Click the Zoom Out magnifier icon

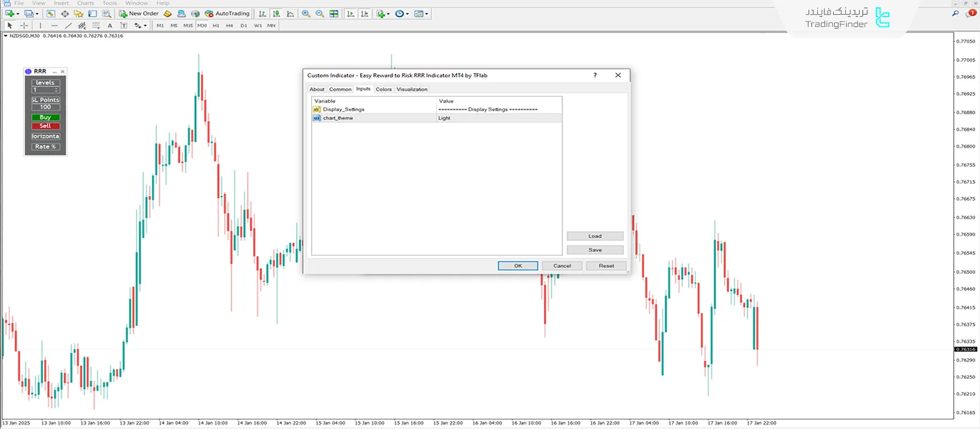point(320,13)
